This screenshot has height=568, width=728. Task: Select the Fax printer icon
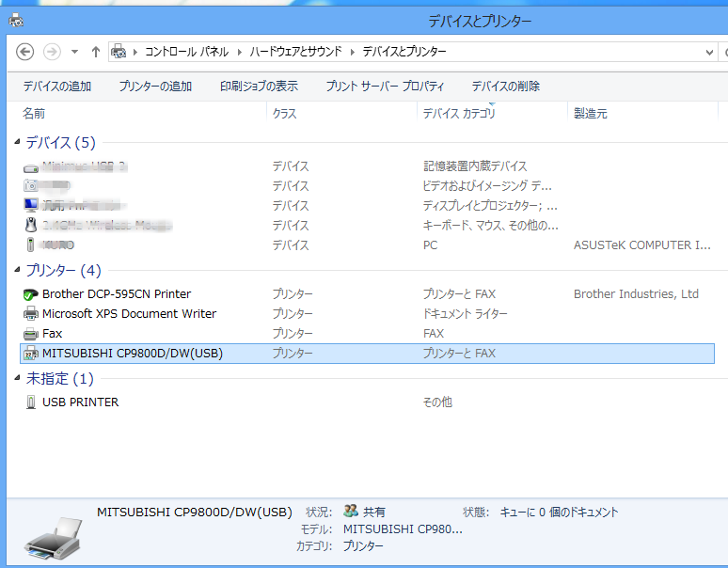[x=31, y=334]
